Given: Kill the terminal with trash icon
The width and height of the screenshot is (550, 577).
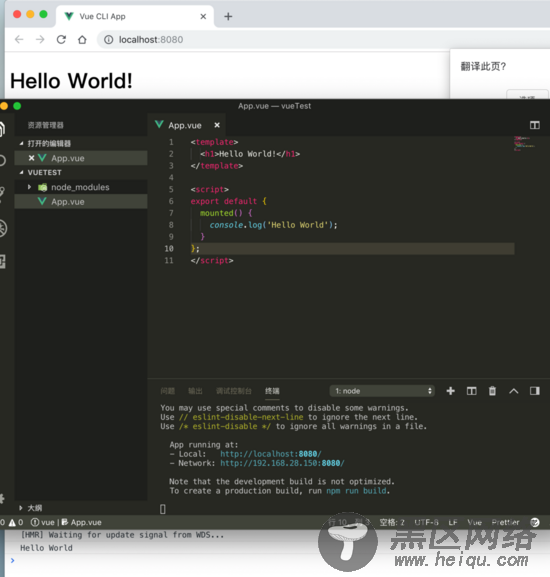Looking at the screenshot, I should (x=492, y=391).
